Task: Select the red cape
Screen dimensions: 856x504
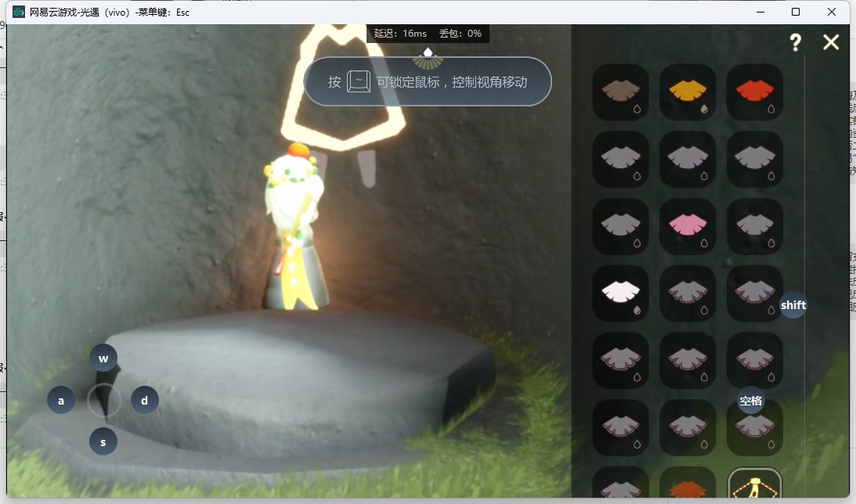Action: click(755, 92)
